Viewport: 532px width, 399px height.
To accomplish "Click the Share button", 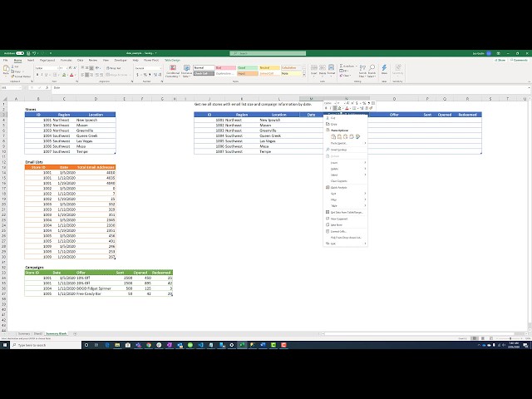I will tap(500, 60).
